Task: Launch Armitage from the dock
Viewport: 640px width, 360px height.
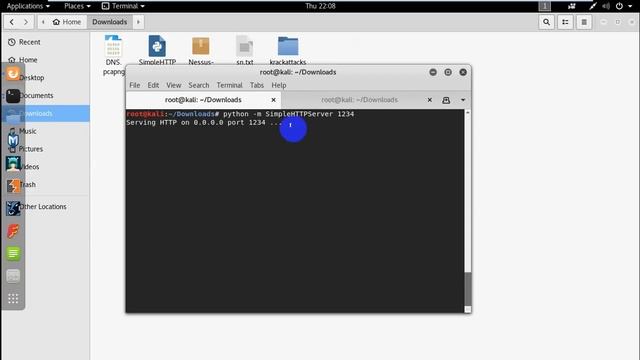Action: 13,164
